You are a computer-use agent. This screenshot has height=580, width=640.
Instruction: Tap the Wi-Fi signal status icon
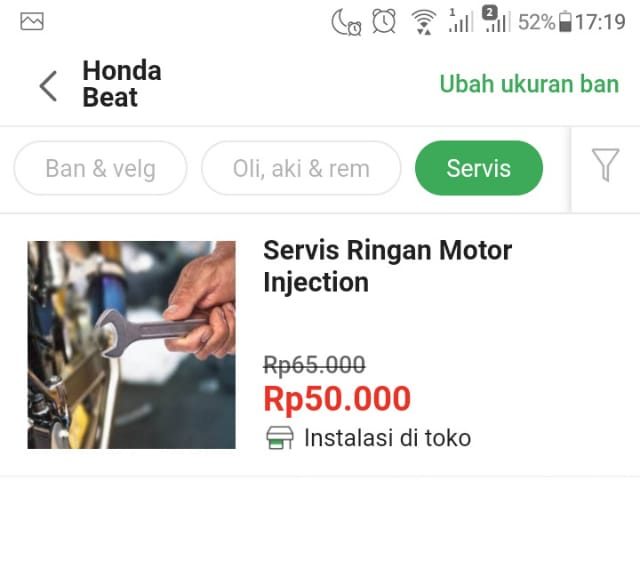pos(424,22)
